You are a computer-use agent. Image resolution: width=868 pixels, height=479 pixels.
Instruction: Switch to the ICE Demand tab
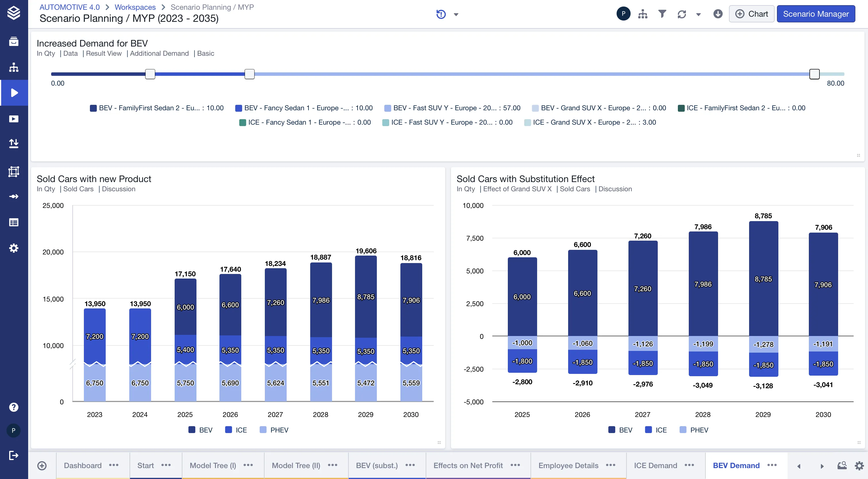(655, 465)
